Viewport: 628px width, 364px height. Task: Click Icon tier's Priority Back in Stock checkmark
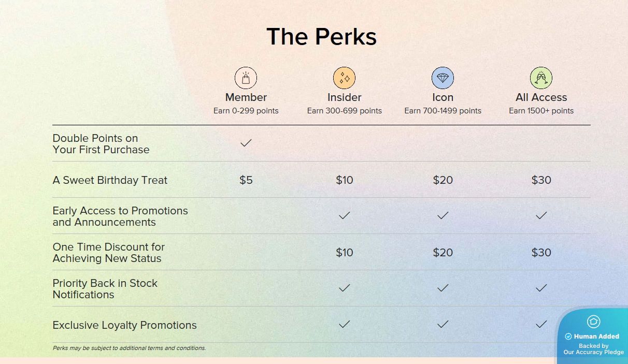coord(443,288)
